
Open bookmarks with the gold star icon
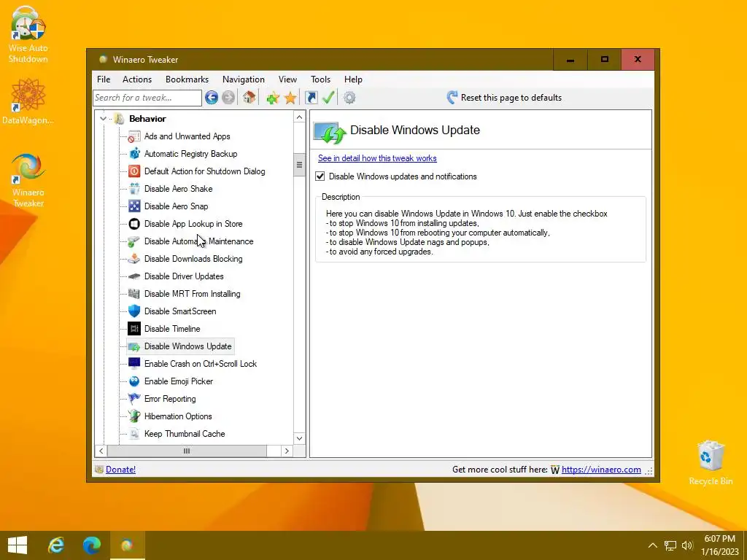click(x=290, y=98)
